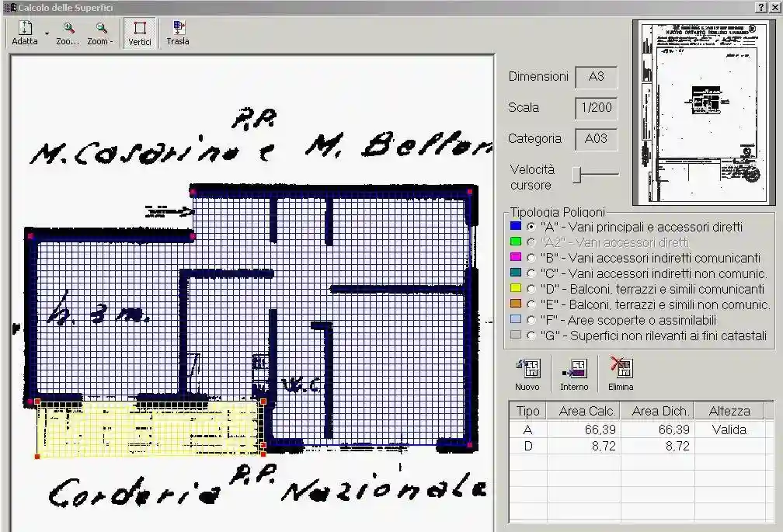Click the Categoria A03 field
The image size is (783, 532).
[x=597, y=139]
